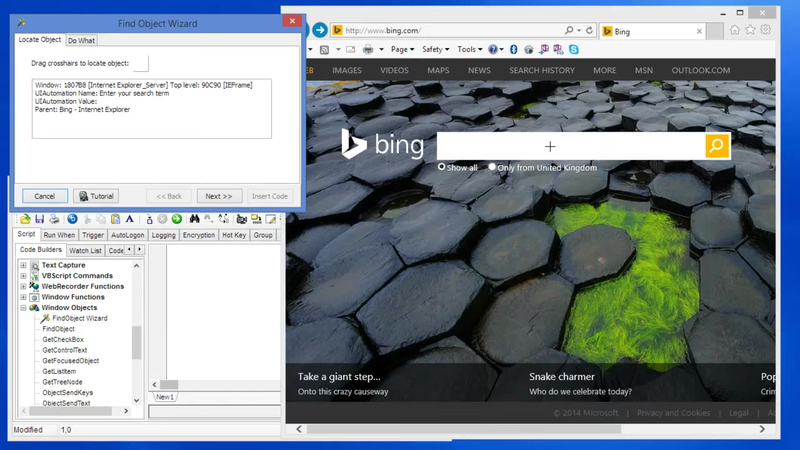Click the printer icon in IE command bar
The image size is (800, 450).
pos(368,49)
